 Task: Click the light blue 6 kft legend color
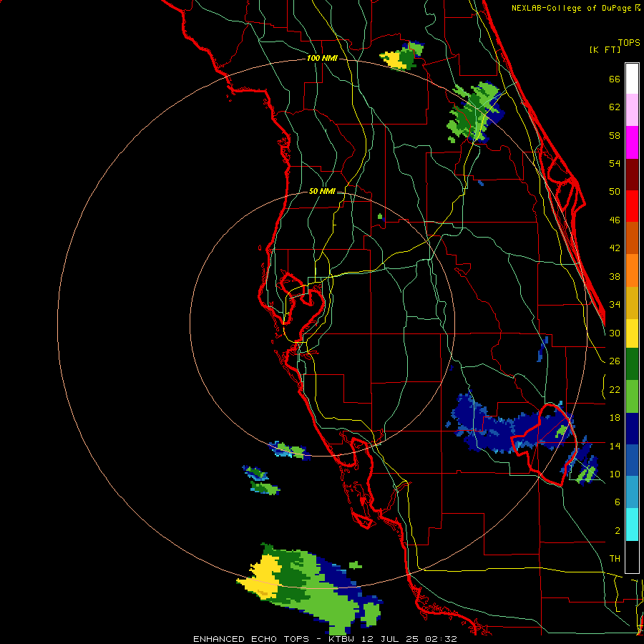(632, 492)
